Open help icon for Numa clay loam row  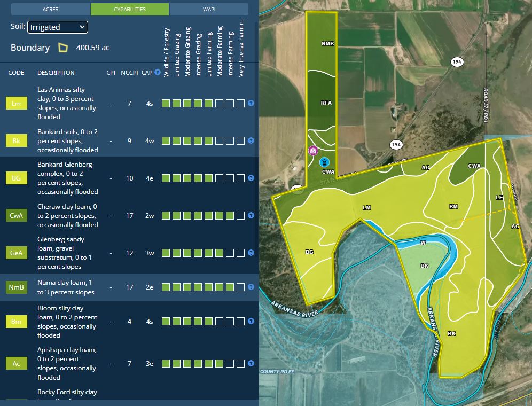(x=251, y=287)
